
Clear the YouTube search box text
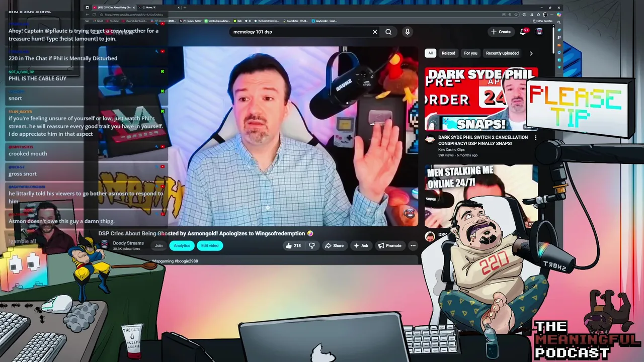click(x=375, y=32)
